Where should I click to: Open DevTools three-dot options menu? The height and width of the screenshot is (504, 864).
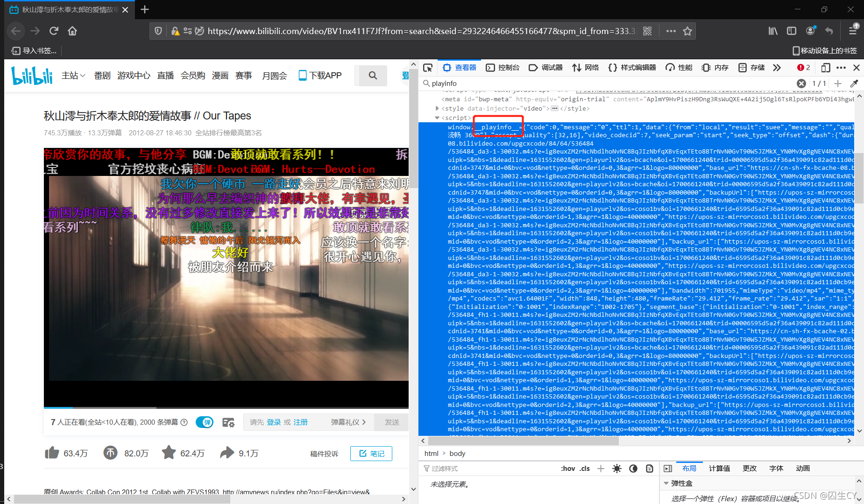coord(841,68)
